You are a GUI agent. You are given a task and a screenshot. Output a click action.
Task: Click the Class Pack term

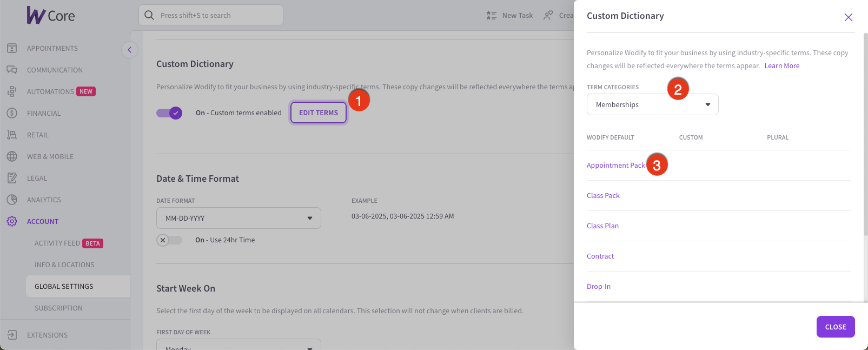(603, 195)
